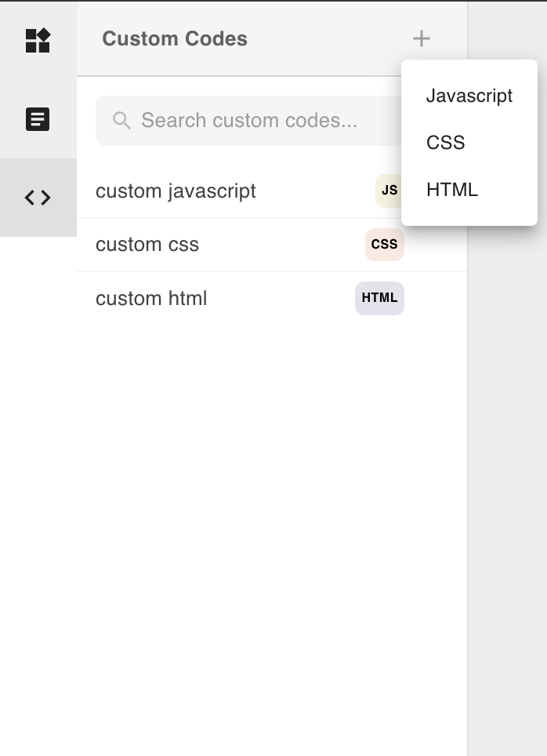547x756 pixels.
Task: Click the CSS badge on custom css
Action: [x=384, y=245]
